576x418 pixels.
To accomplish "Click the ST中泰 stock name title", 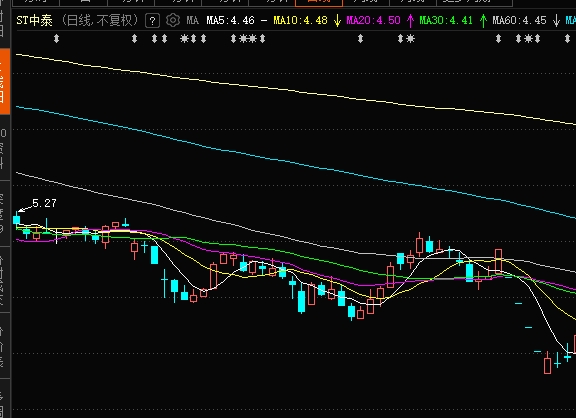I will pos(35,20).
